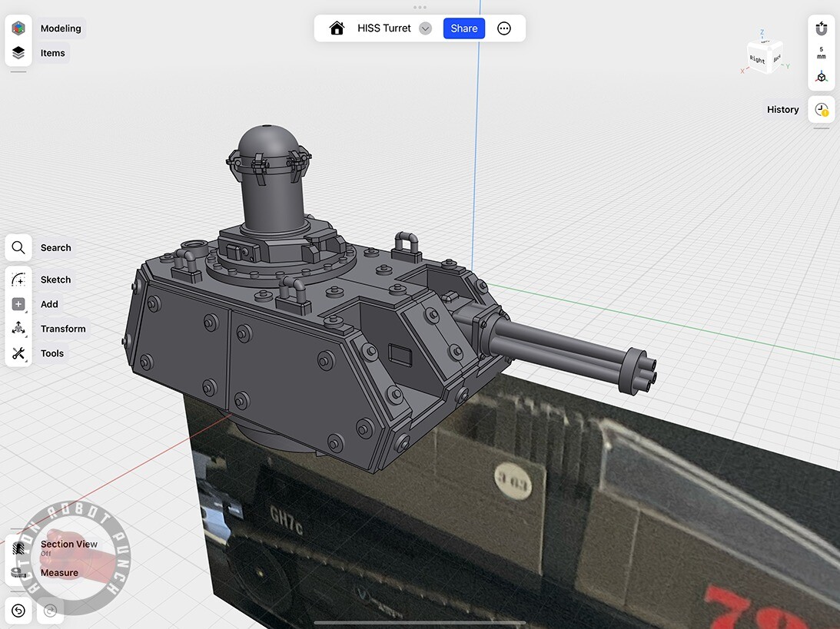
Task: Click the undo arrow icon
Action: 18,611
